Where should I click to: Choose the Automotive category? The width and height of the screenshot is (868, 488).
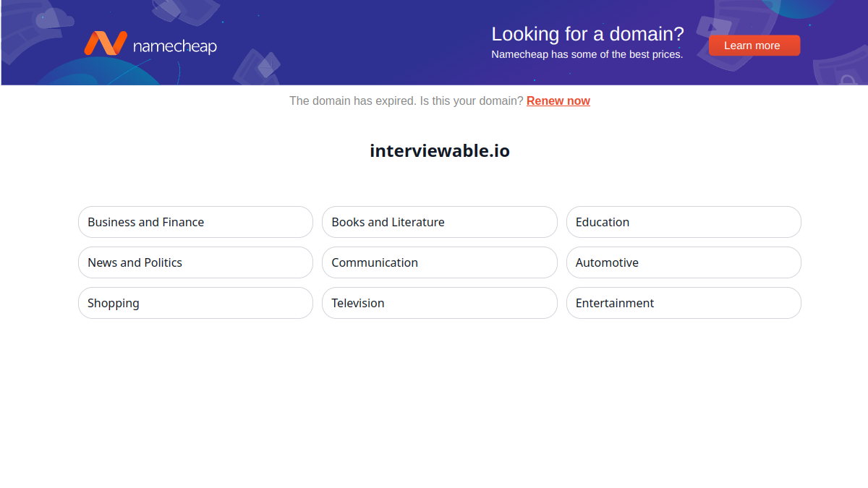point(684,262)
